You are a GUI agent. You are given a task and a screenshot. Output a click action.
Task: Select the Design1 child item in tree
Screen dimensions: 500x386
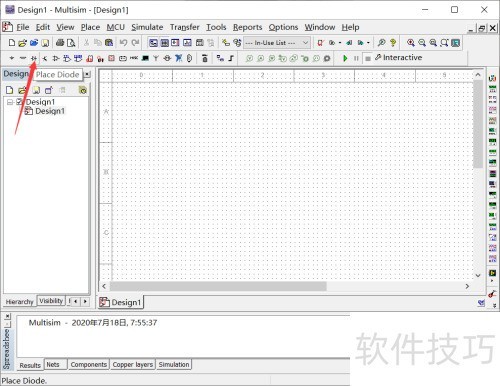click(50, 111)
